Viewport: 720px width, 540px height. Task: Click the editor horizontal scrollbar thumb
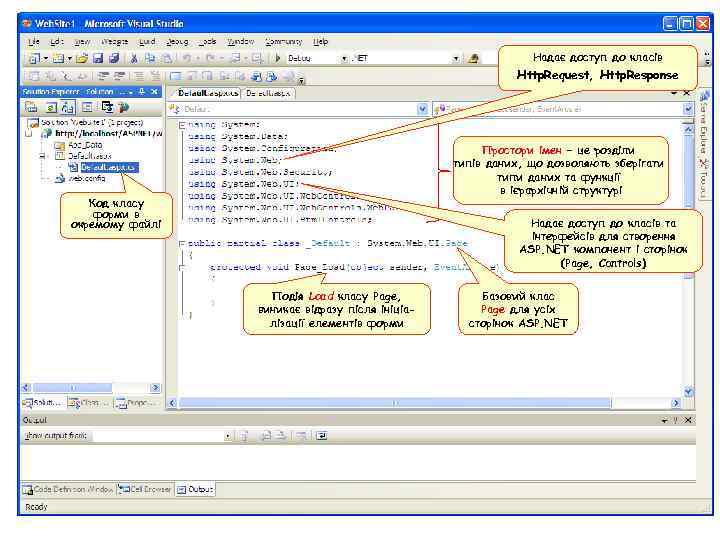click(395, 403)
